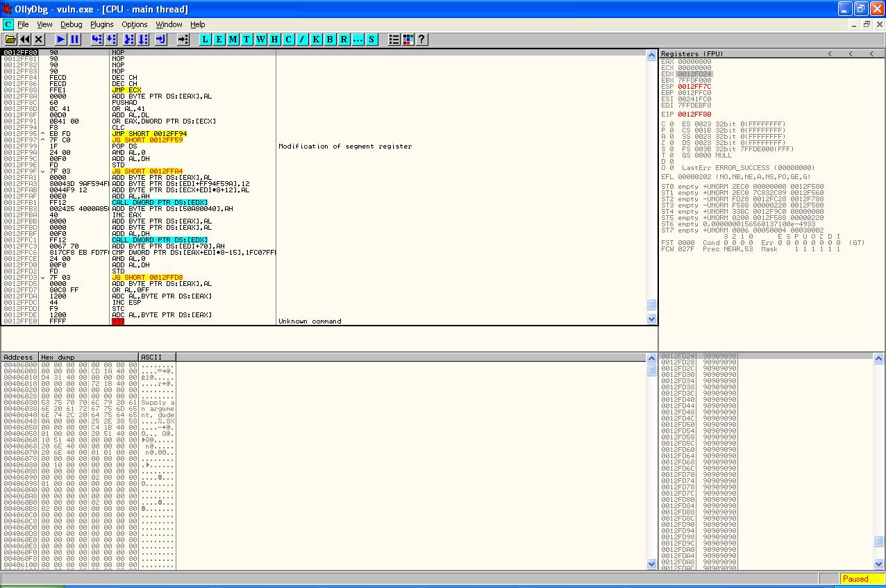Click the Run program play icon

coord(61,40)
